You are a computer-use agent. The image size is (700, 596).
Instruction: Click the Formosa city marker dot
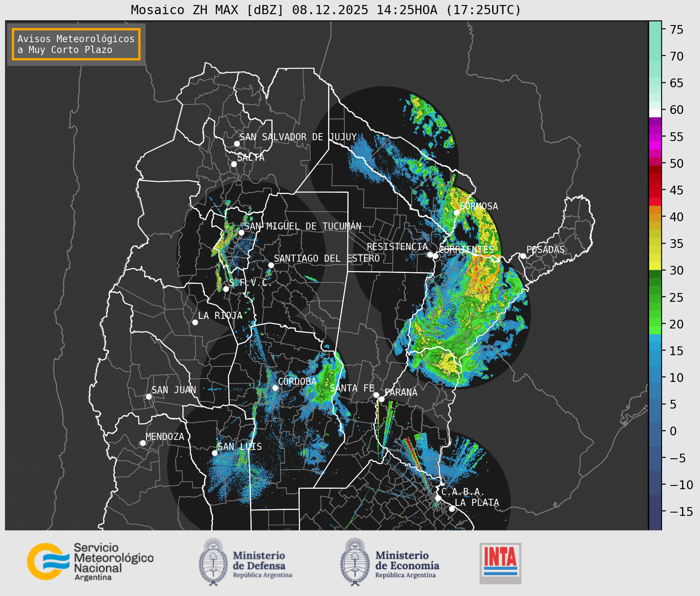(x=457, y=212)
